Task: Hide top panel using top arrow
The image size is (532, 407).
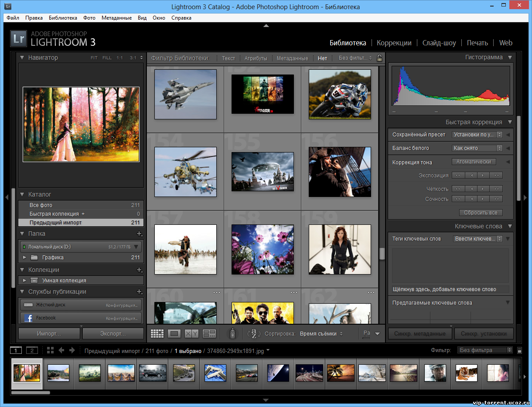Action: click(x=266, y=26)
